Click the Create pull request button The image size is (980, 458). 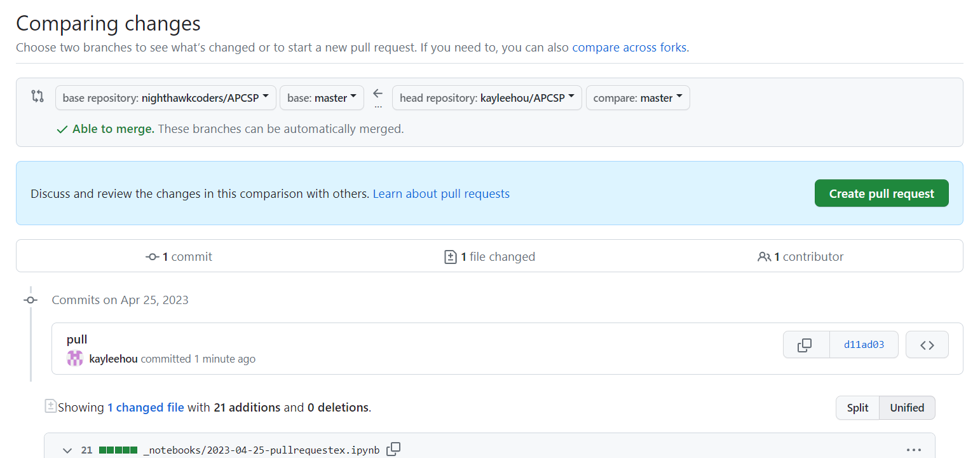pos(881,193)
